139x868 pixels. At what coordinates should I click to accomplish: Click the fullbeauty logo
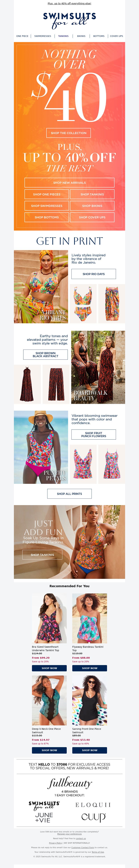coord(70,783)
